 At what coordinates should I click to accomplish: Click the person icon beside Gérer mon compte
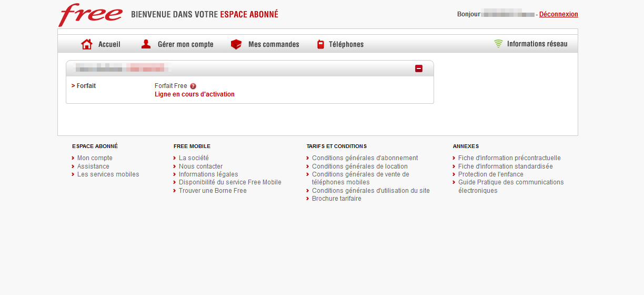tap(146, 44)
